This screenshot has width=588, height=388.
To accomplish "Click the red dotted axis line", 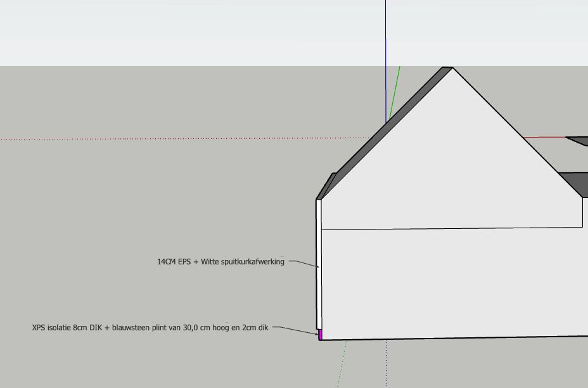I will tap(184, 138).
